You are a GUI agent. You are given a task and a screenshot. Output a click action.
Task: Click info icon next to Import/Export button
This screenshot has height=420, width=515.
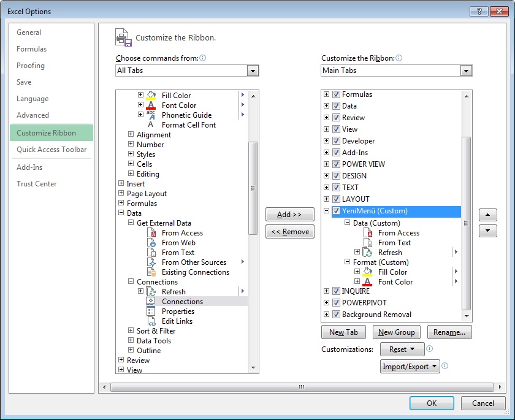[444, 366]
